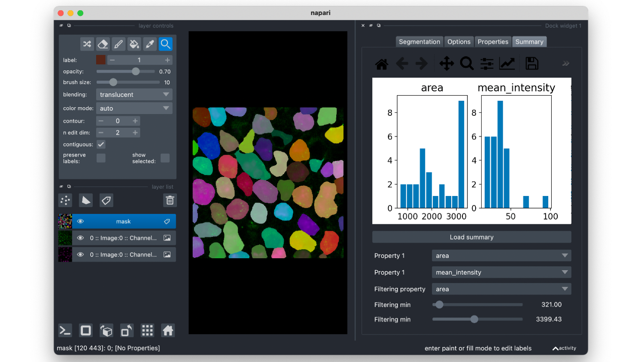
Task: Toggle grid mode view
Action: click(147, 330)
